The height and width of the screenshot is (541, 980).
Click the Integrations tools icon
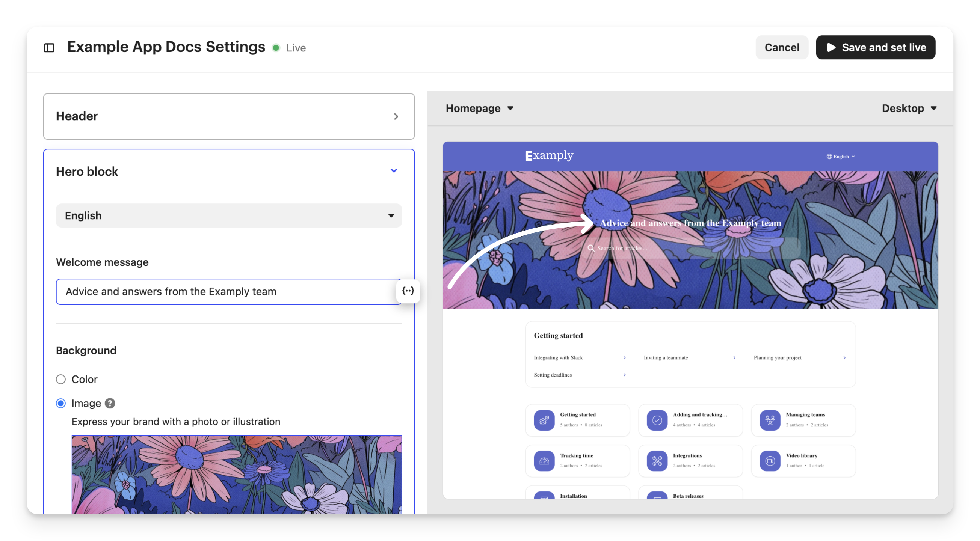tap(657, 461)
